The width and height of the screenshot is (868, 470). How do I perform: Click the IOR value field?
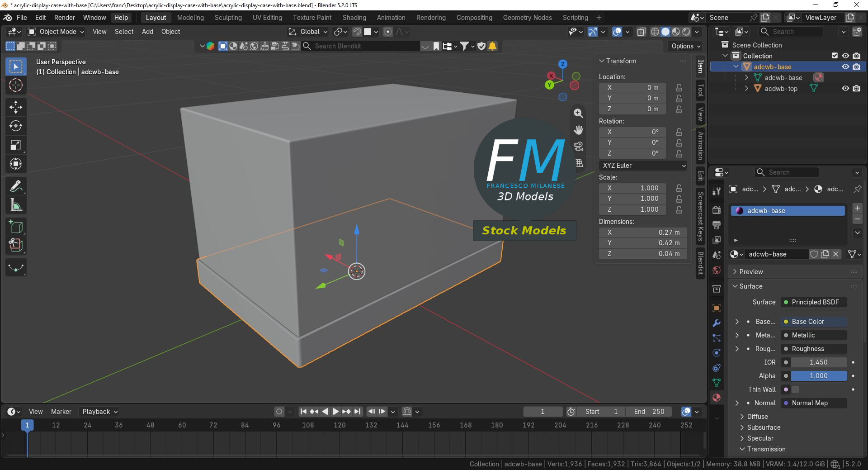pyautogui.click(x=818, y=362)
